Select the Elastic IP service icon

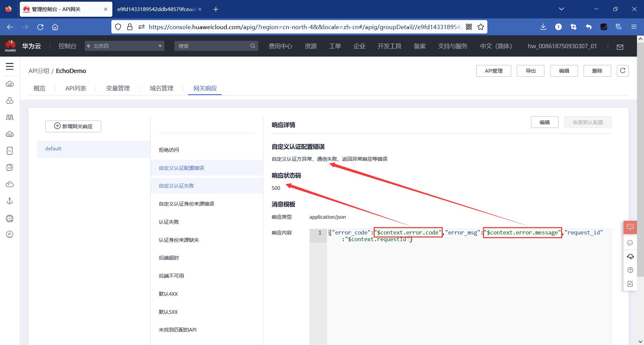[x=10, y=234]
